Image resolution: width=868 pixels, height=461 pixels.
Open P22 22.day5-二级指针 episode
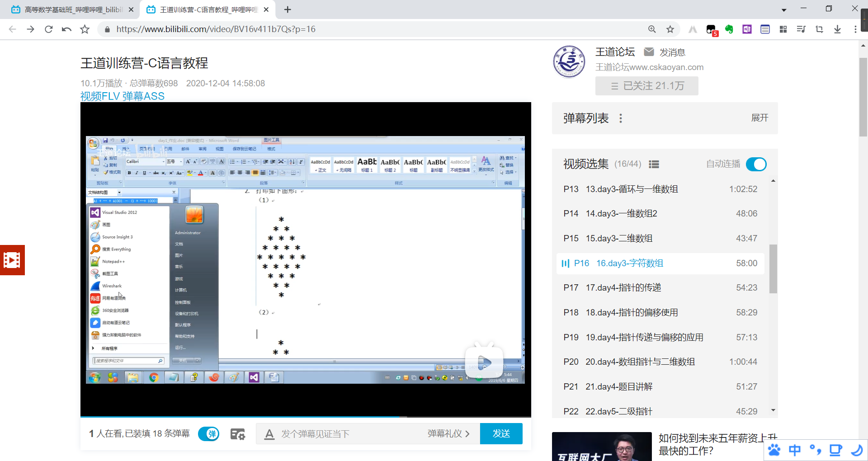660,411
